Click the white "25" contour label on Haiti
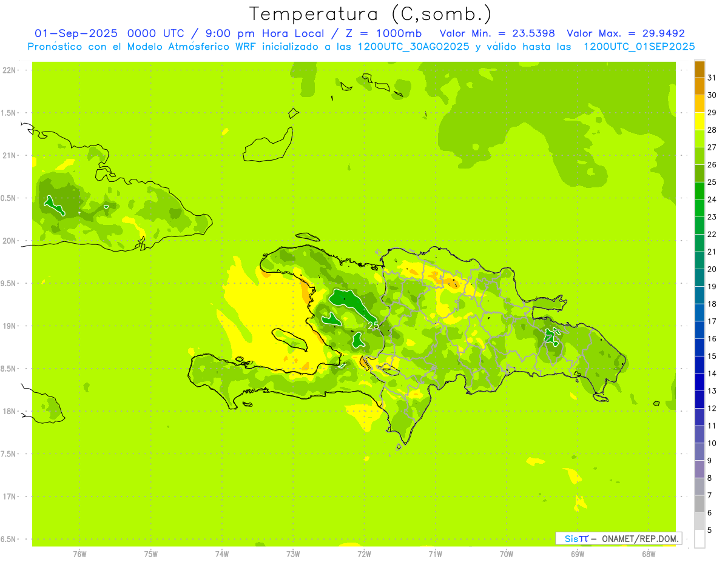The width and height of the screenshot is (728, 562). (x=373, y=326)
